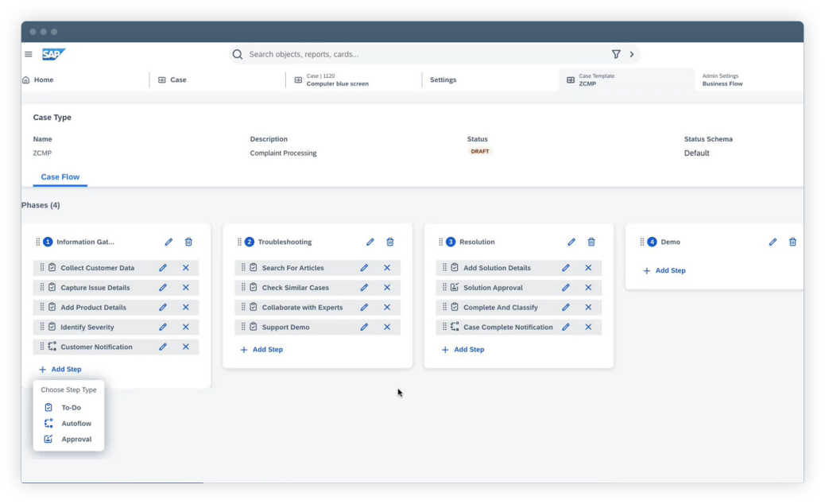Edit the Information Gathering phase pencil icon
825x504 pixels.
click(168, 242)
